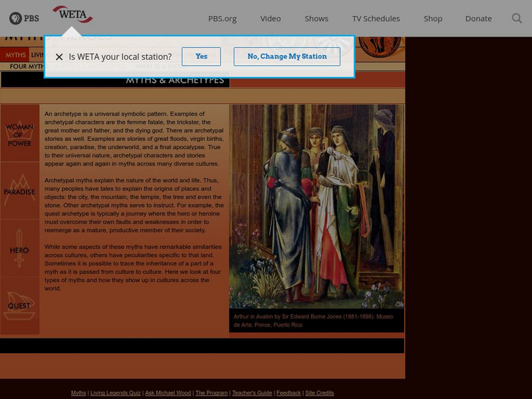Click the Arthur in Avalon painting
The width and height of the screenshot is (532, 399).
(x=317, y=206)
